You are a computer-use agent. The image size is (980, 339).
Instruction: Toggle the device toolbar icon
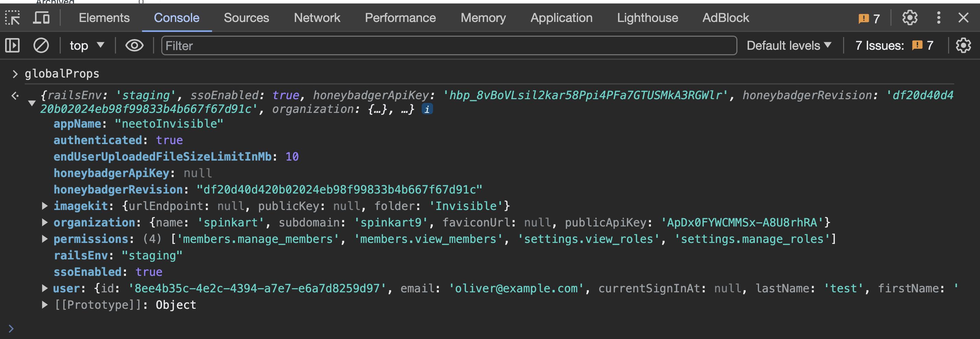pyautogui.click(x=41, y=18)
